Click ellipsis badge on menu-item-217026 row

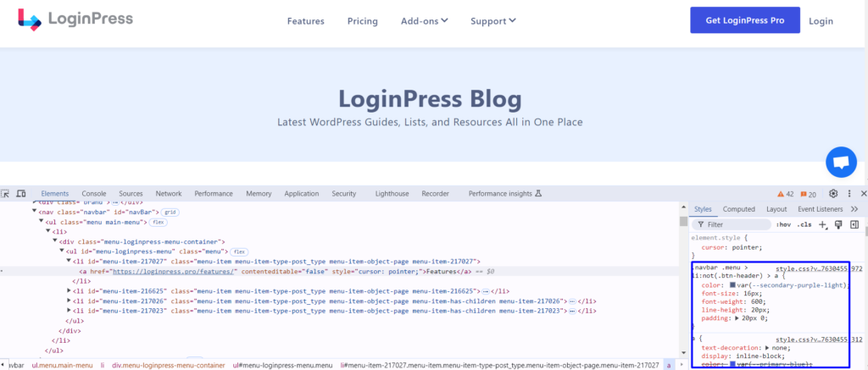point(572,301)
